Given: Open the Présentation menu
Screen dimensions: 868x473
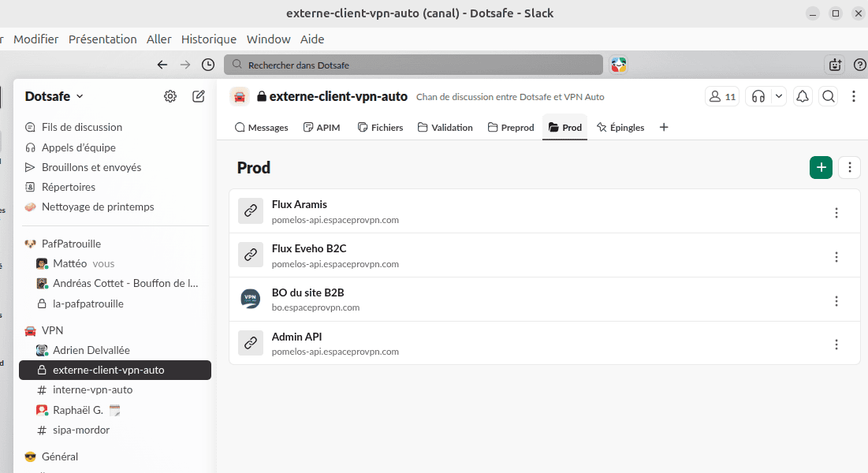Looking at the screenshot, I should tap(102, 39).
